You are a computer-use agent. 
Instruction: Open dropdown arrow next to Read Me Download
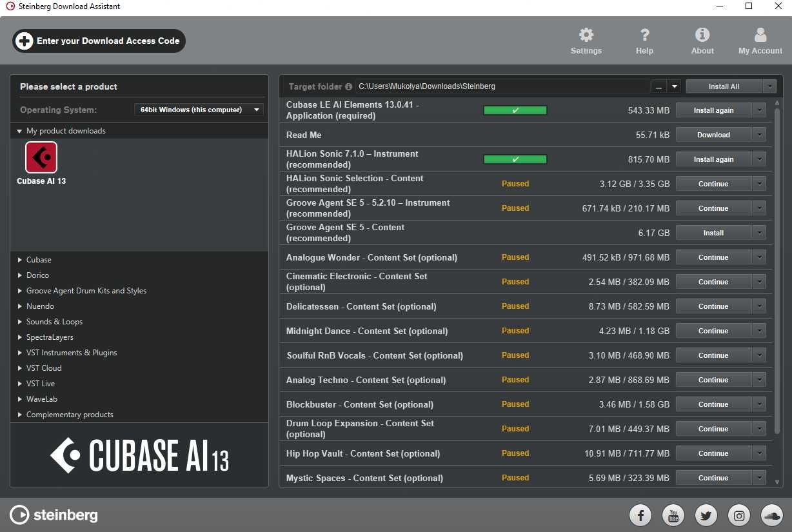(759, 135)
